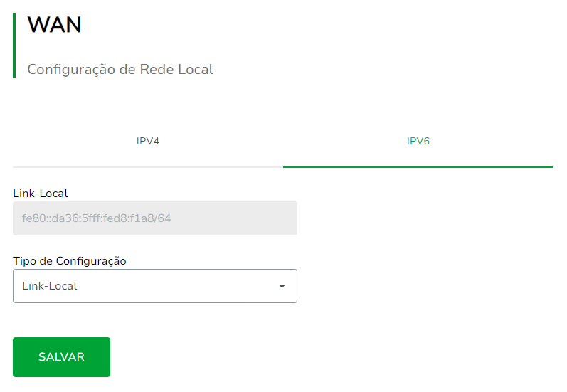This screenshot has width=567, height=392.
Task: Click the "Configuração de Rede Local" subtitle
Action: pos(120,70)
